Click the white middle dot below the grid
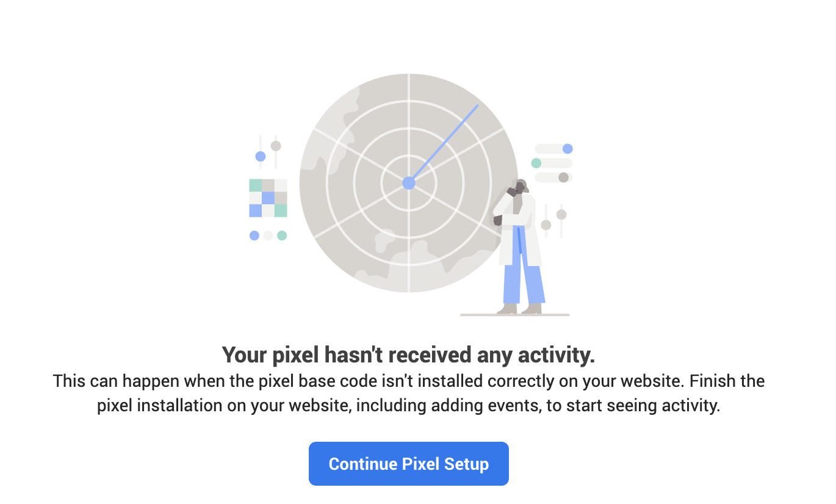Viewport: 836px width, 504px height. pyautogui.click(x=268, y=236)
